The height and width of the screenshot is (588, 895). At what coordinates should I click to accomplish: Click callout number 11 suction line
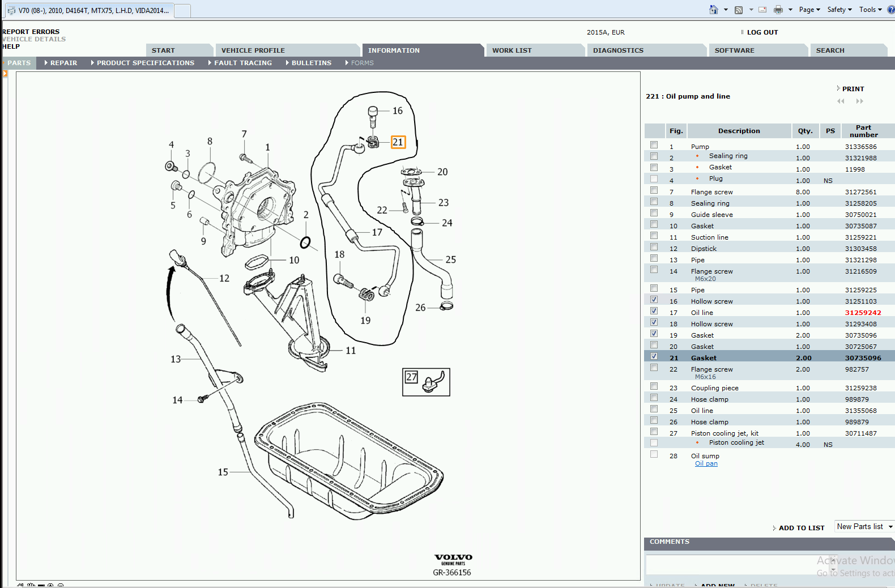pos(351,351)
